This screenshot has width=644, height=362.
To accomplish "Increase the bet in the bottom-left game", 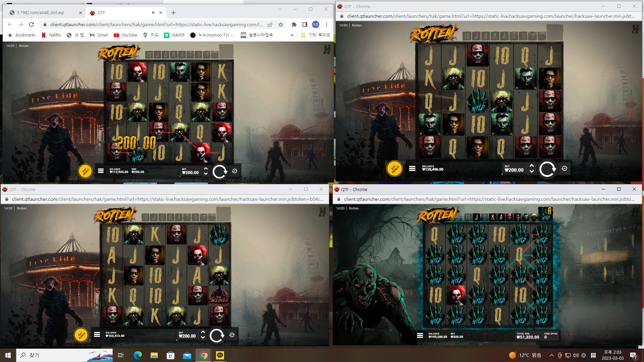I will click(203, 332).
